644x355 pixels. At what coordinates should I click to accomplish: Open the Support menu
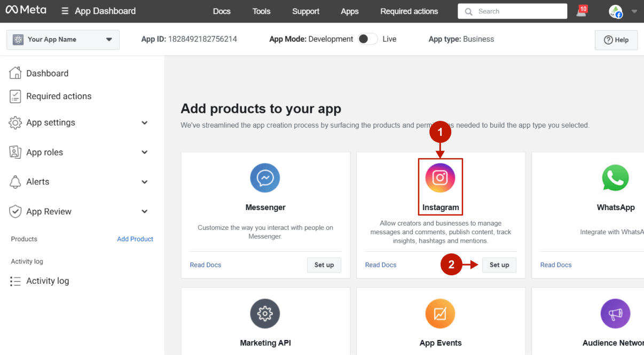(x=306, y=11)
